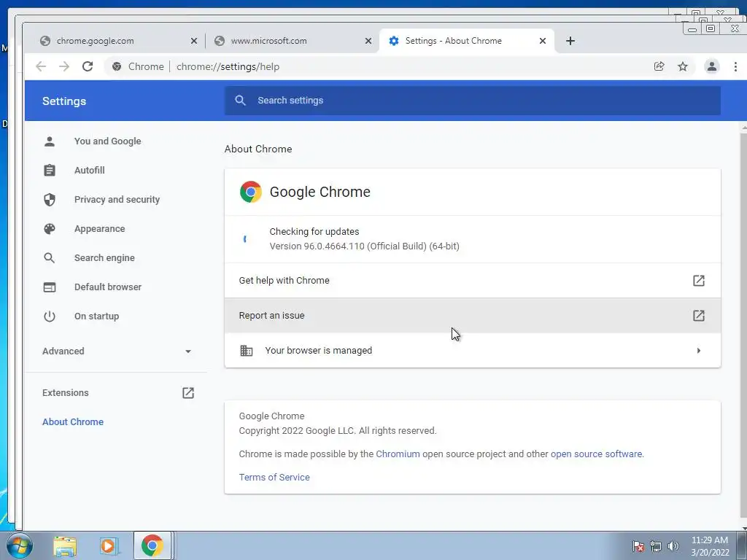Viewport: 747px width, 560px height.
Task: Switch to the chrome.google.com tab
Action: pos(117,41)
